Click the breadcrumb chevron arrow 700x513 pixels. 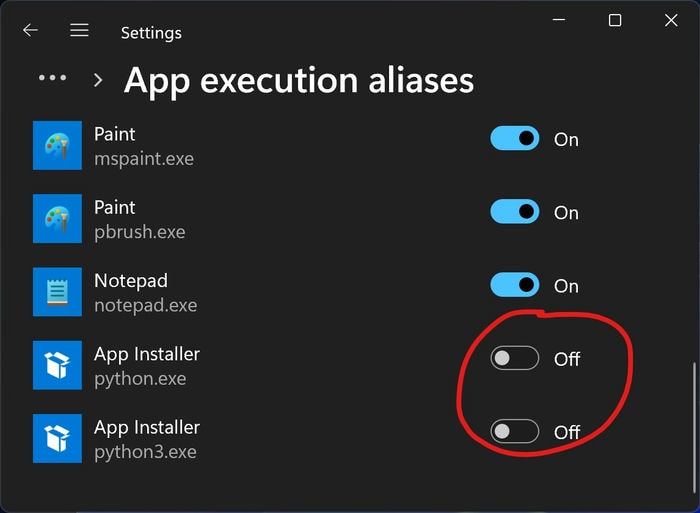98,80
